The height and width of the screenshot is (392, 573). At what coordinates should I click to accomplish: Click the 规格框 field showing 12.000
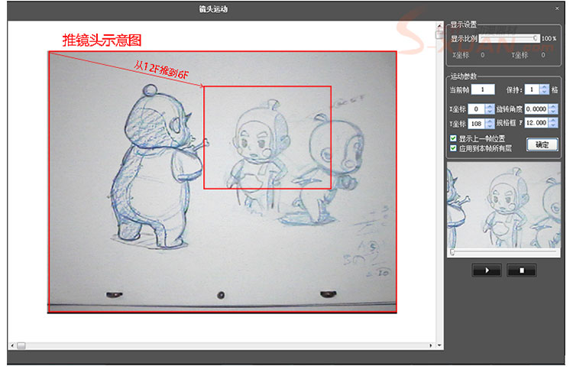click(x=536, y=123)
